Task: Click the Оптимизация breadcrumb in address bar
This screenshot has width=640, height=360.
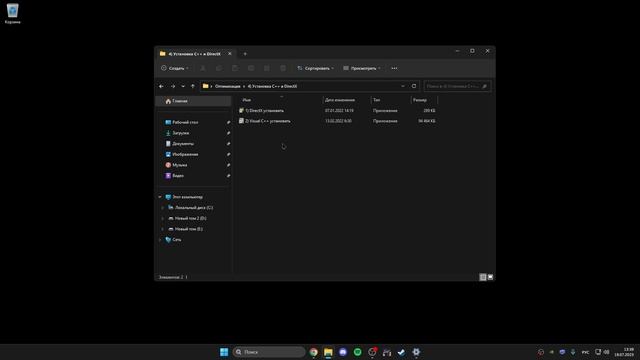Action: coord(228,86)
